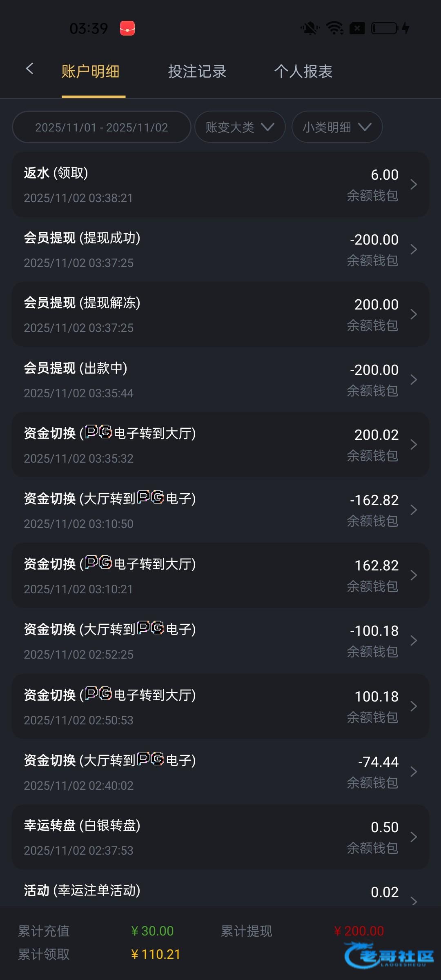The height and width of the screenshot is (980, 441).
Task: Open the 活动 (幸运注单活动) record
Action: pos(220,892)
